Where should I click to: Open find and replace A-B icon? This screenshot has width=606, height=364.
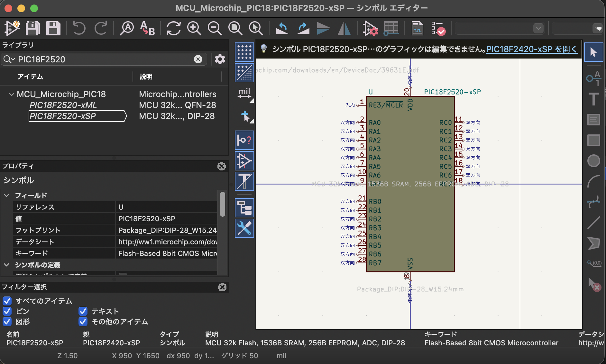[148, 28]
